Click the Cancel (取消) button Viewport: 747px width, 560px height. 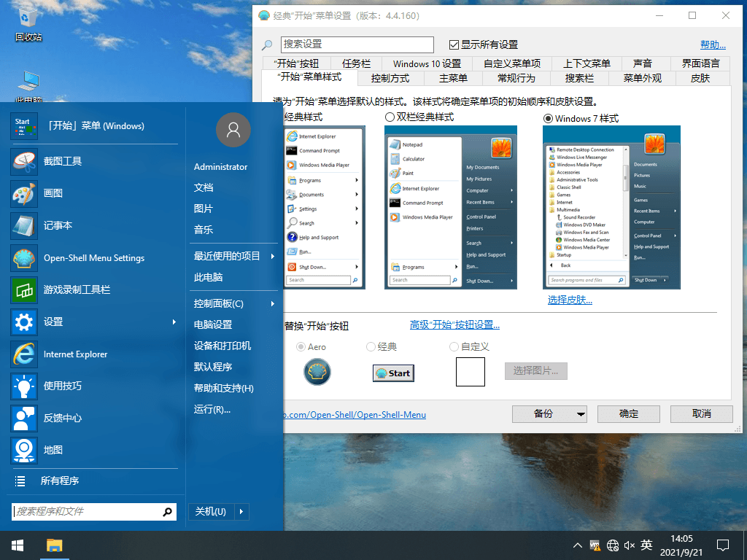pos(701,414)
